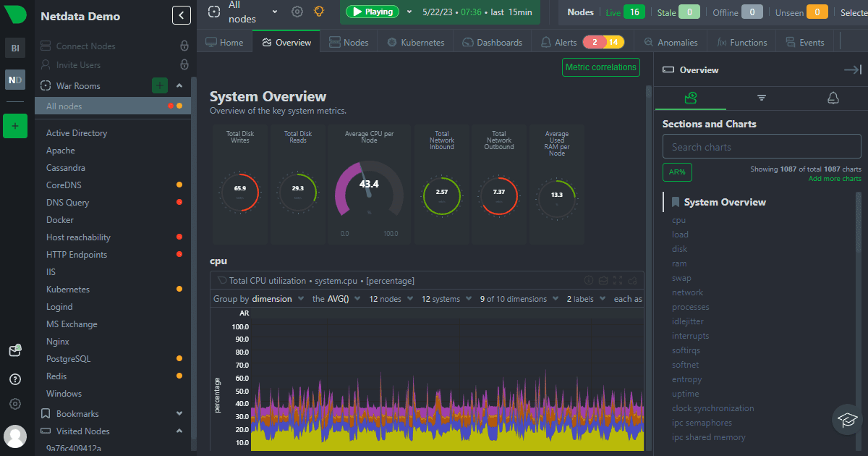This screenshot has height=456, width=868.
Task: Collapse the left sidebar with arrow button
Action: click(x=181, y=15)
